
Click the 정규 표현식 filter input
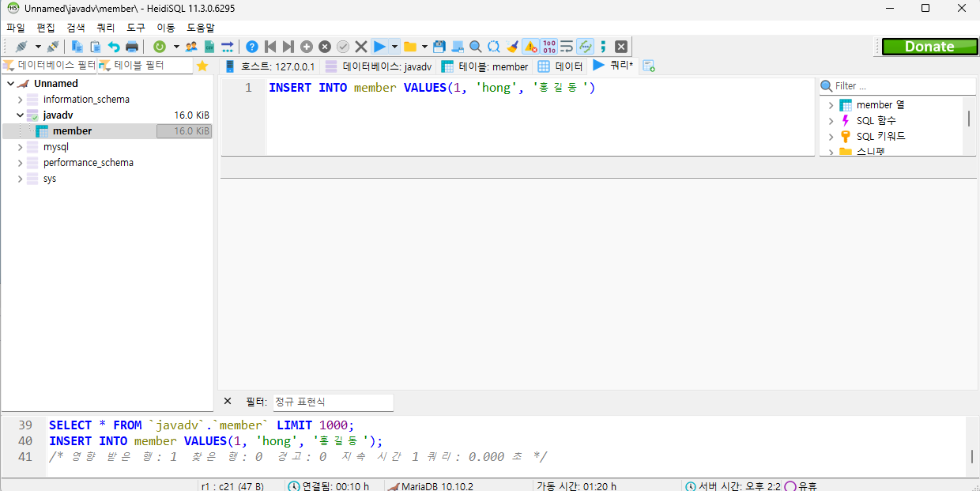coord(333,402)
